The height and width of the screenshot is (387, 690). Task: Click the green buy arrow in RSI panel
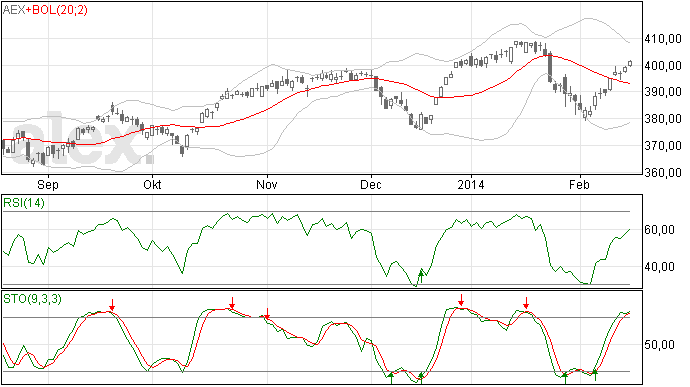[x=421, y=276]
